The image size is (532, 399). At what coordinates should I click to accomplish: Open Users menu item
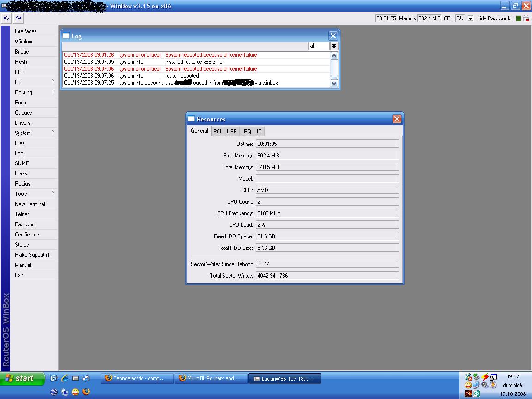pyautogui.click(x=34, y=173)
